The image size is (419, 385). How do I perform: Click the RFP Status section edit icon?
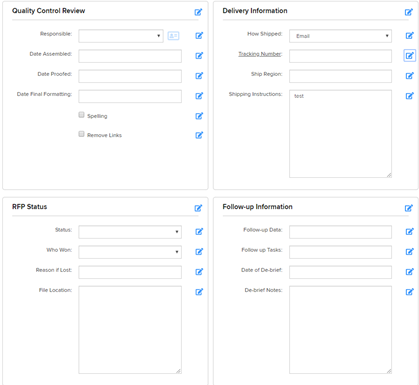(x=198, y=208)
